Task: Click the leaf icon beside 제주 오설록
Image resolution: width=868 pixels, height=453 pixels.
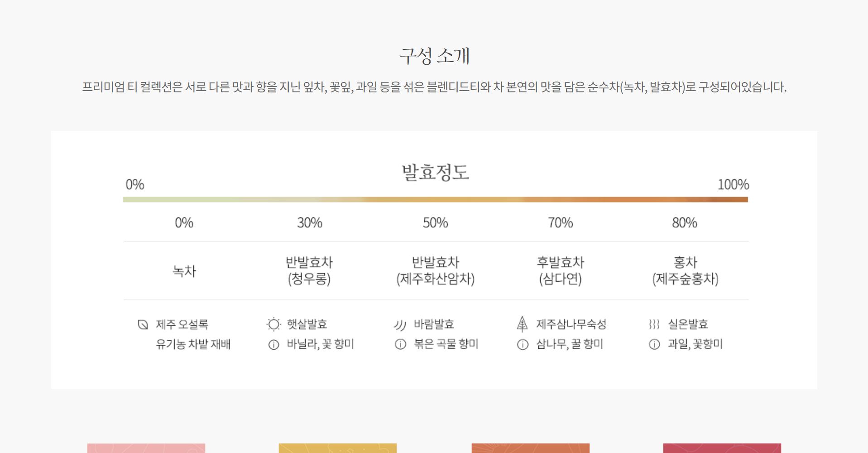Action: click(x=143, y=324)
